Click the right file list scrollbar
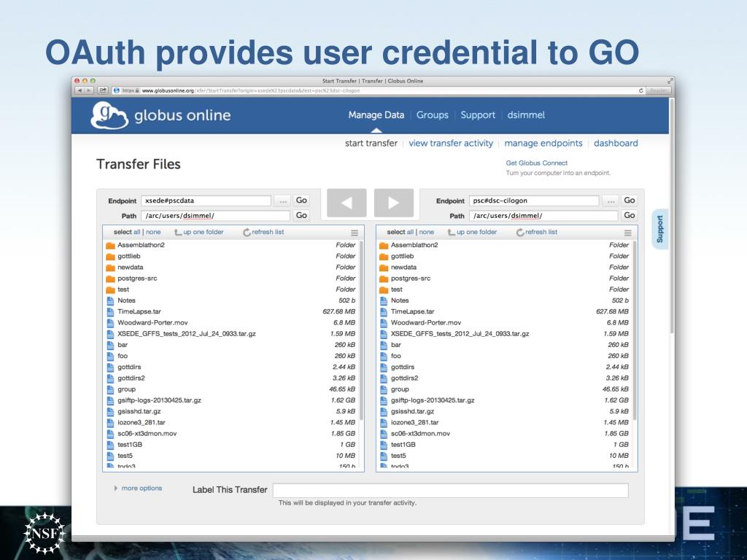 (x=635, y=331)
